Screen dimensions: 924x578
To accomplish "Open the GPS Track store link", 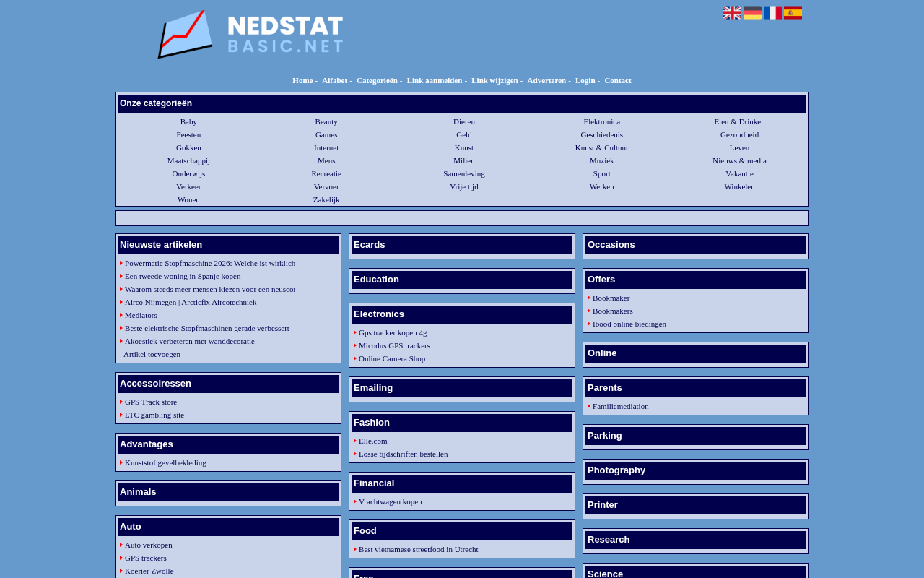I will [x=151, y=402].
